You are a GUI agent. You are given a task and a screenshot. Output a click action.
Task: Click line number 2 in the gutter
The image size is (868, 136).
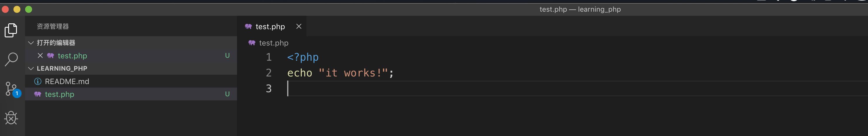[x=269, y=73]
